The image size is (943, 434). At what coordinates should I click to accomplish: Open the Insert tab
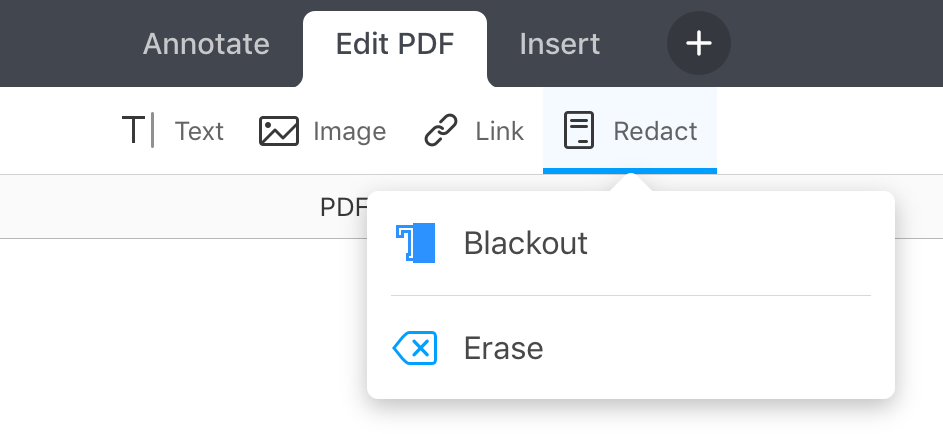pyautogui.click(x=560, y=44)
